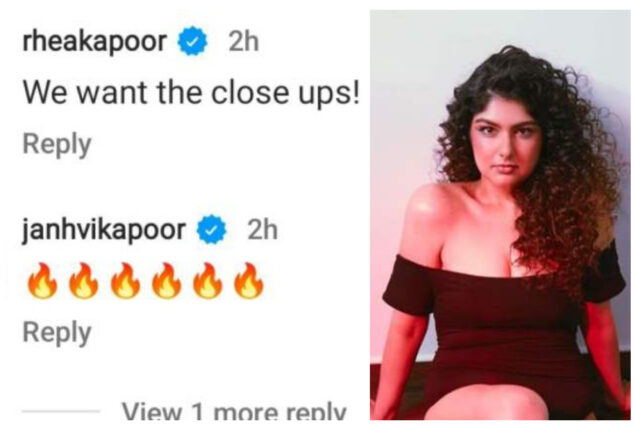Image resolution: width=635 pixels, height=430 pixels.
Task: Click the verified badge beside janhvikapoor
Action: [x=211, y=230]
